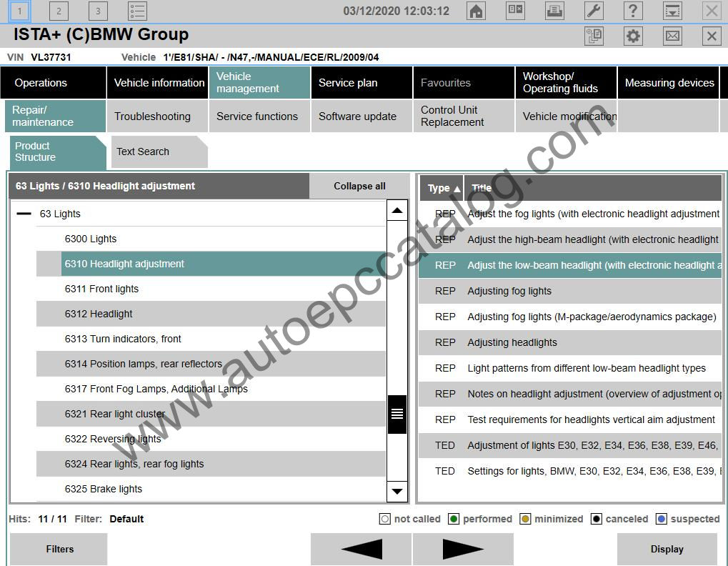Open the Operations menu tab
728x566 pixels.
tap(54, 83)
